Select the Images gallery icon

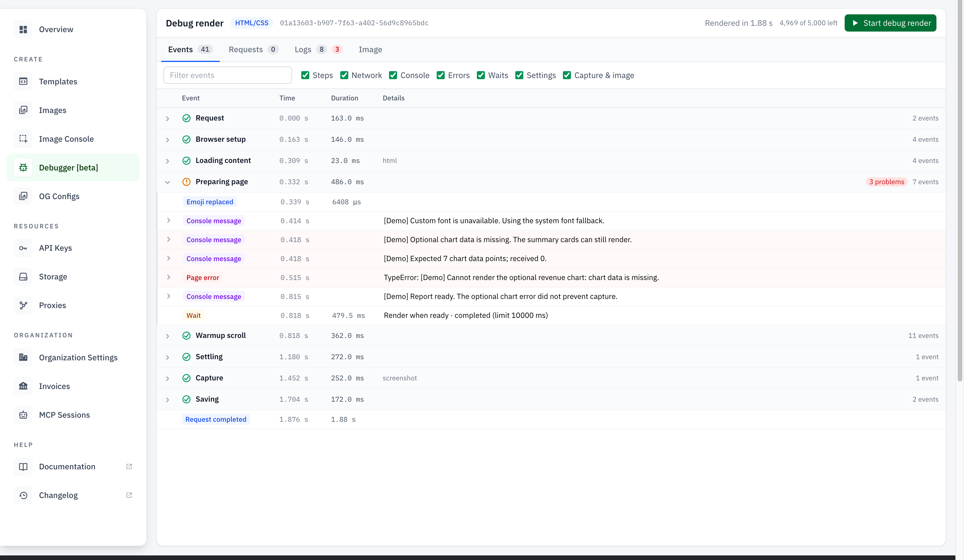pyautogui.click(x=23, y=110)
